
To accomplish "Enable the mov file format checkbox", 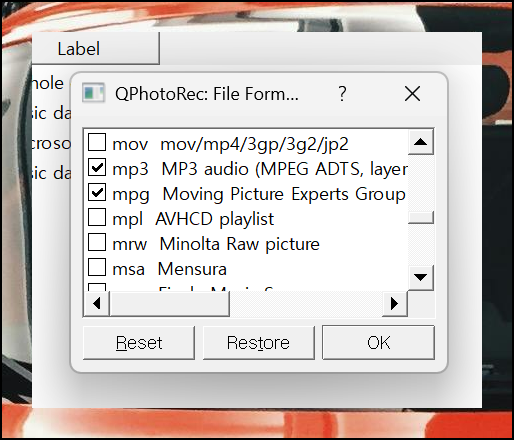I will coord(97,142).
